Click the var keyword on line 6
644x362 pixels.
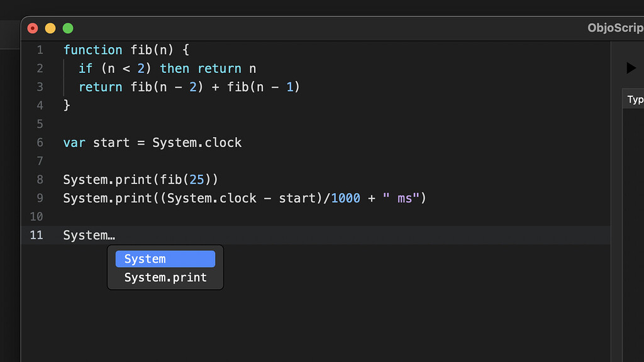pyautogui.click(x=74, y=142)
